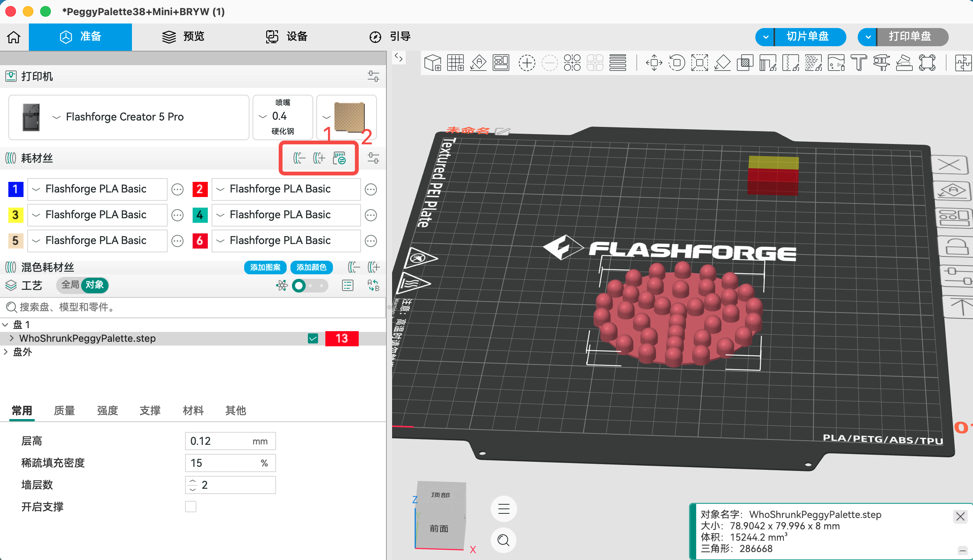Click the Add model cube icon
The width and height of the screenshot is (973, 560).
tap(433, 63)
